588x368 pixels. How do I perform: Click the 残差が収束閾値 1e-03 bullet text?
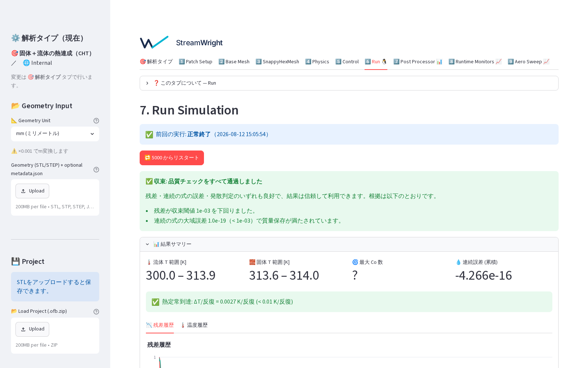(206, 211)
